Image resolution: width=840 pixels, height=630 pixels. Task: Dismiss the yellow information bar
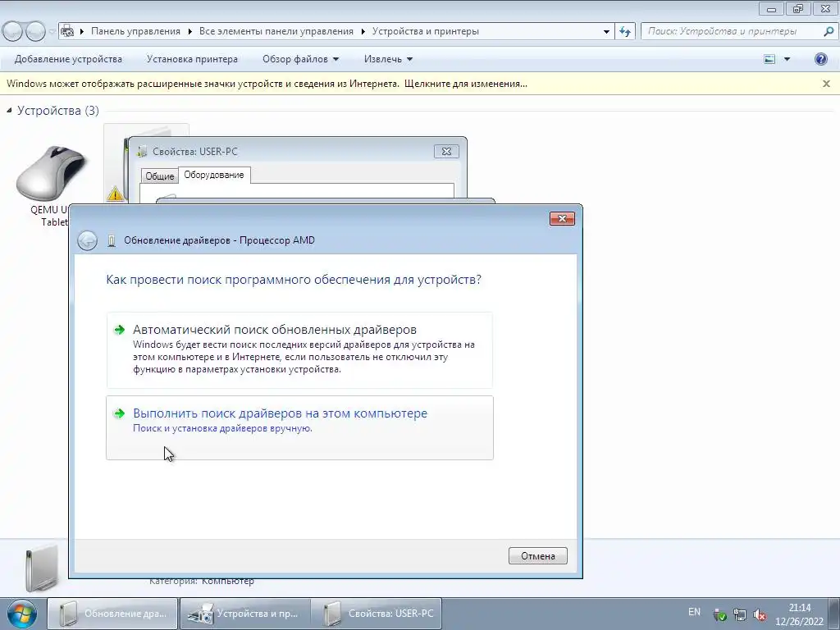tap(826, 84)
